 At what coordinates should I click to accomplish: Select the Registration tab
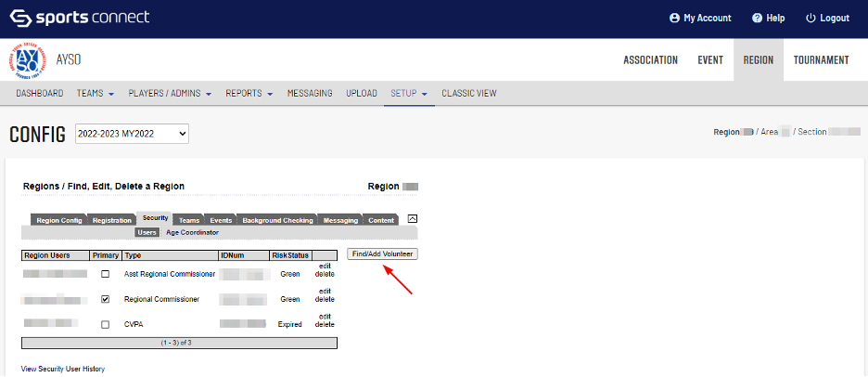click(x=112, y=220)
